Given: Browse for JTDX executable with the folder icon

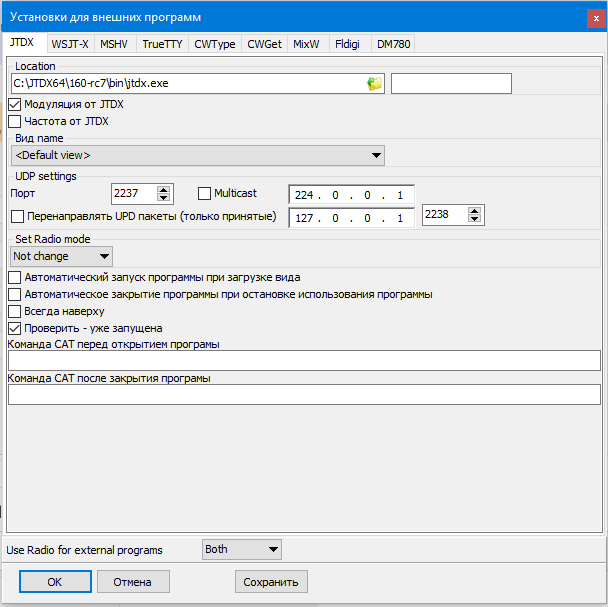Looking at the screenshot, I should pos(374,83).
